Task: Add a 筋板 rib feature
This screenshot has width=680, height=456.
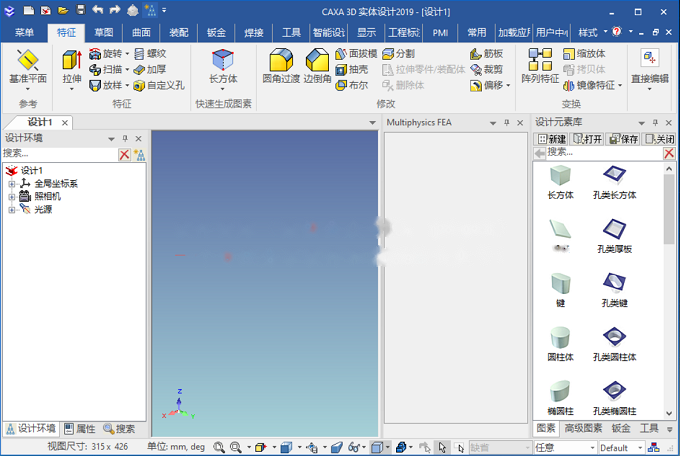Action: click(x=487, y=54)
